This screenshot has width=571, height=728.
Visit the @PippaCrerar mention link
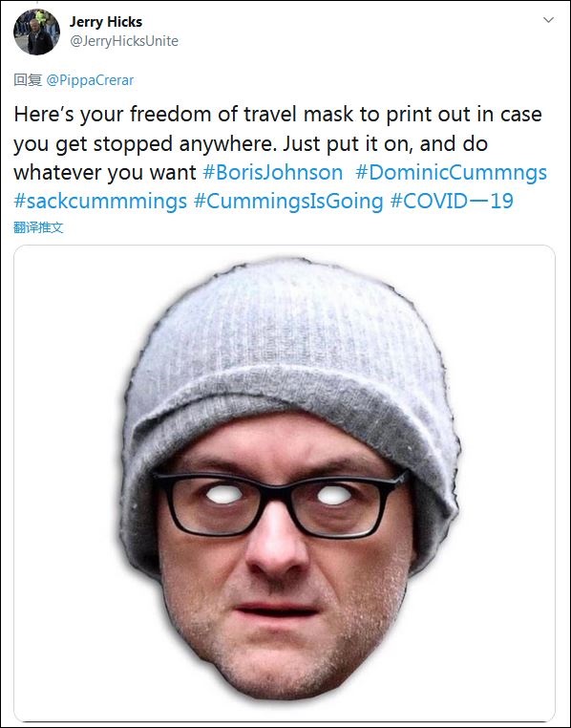click(x=90, y=80)
